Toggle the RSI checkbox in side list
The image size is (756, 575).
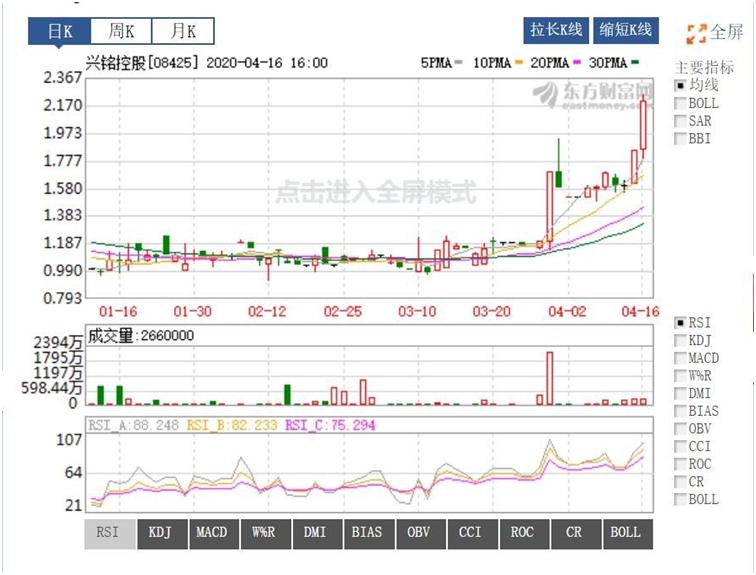coord(680,323)
